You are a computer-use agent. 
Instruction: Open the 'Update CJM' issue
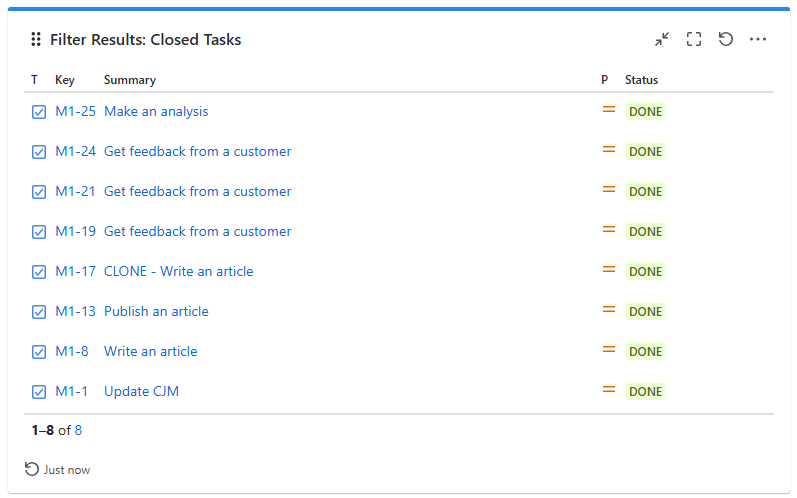(x=141, y=392)
